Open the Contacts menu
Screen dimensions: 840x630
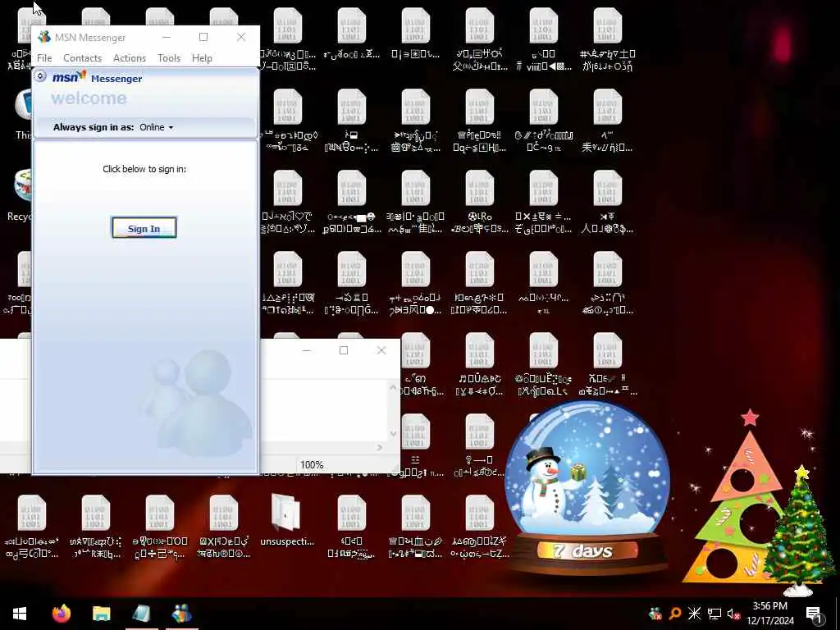83,58
